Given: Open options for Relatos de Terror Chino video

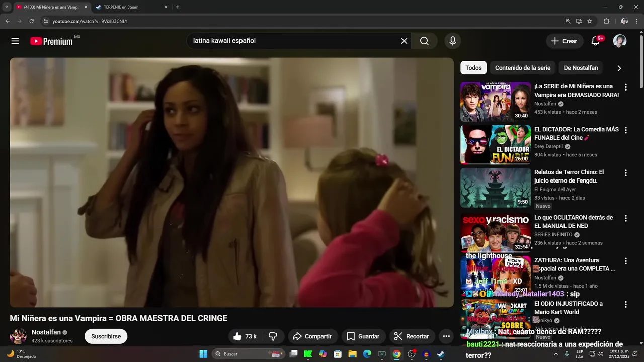Looking at the screenshot, I should pyautogui.click(x=626, y=173).
